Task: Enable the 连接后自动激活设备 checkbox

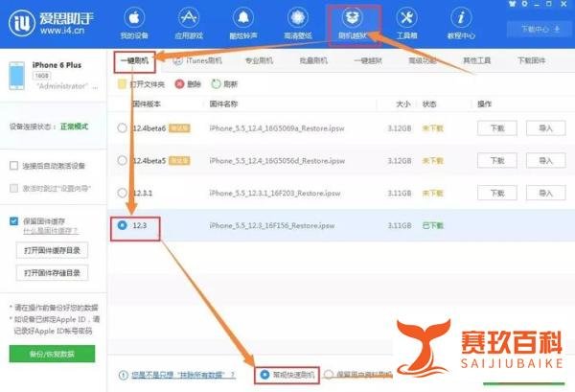Action: (13, 166)
